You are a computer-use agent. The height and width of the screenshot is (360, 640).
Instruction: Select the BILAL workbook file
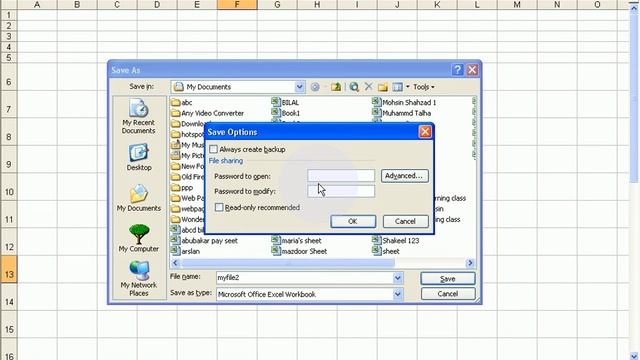(x=285, y=102)
